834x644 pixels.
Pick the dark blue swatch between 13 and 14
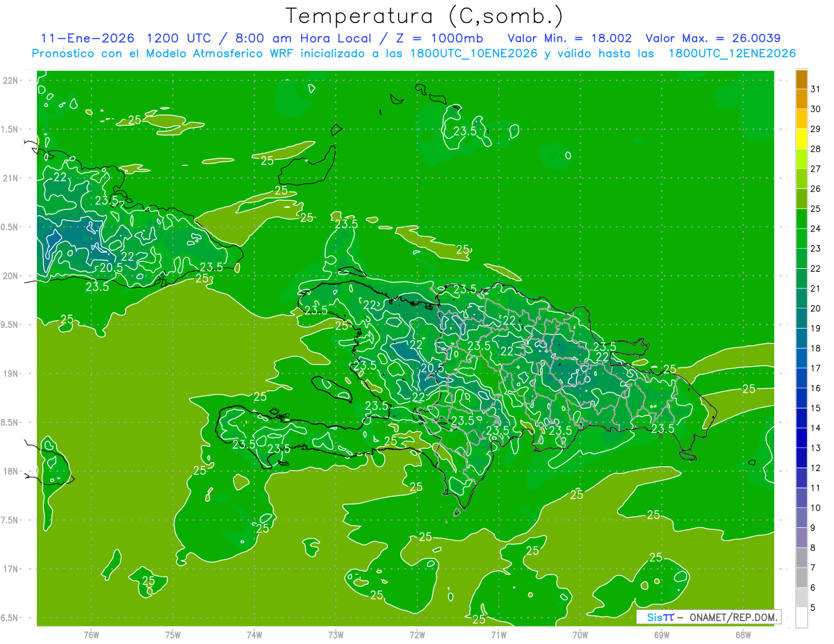click(801, 438)
